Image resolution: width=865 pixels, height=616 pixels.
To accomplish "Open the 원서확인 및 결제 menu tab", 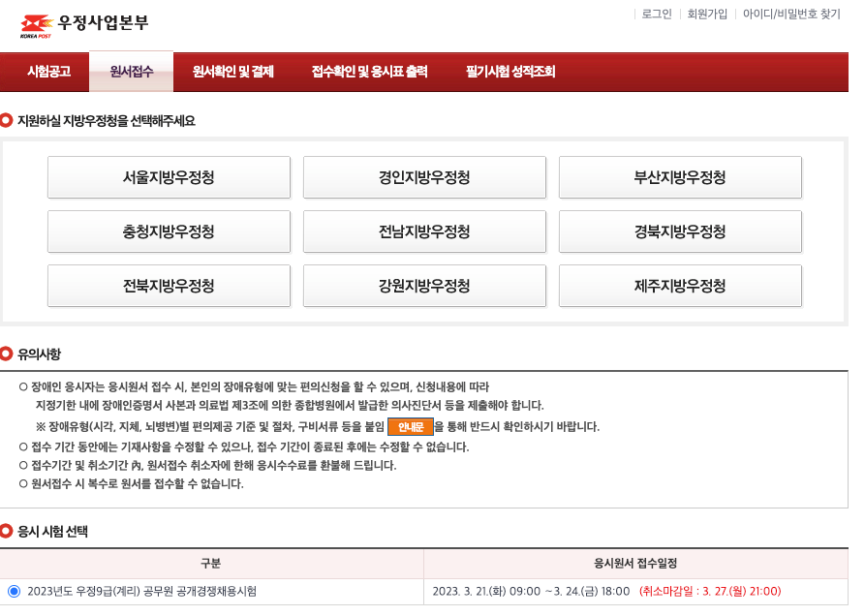I will tap(232, 72).
